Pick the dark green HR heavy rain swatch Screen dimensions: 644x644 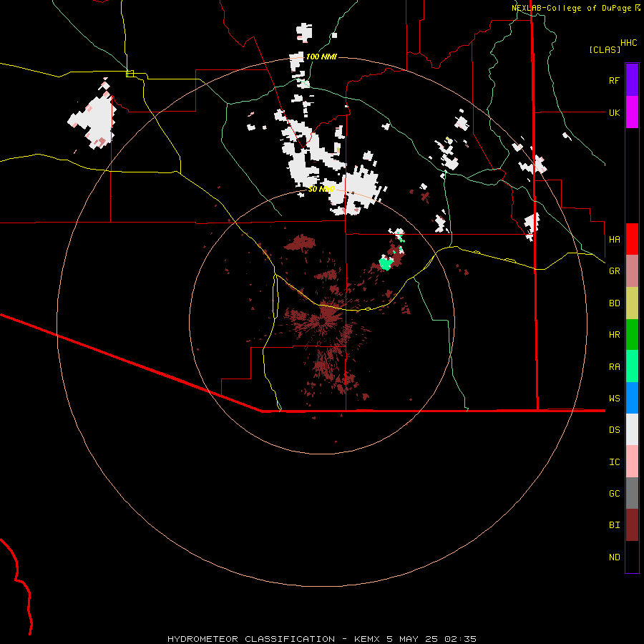tap(632, 335)
